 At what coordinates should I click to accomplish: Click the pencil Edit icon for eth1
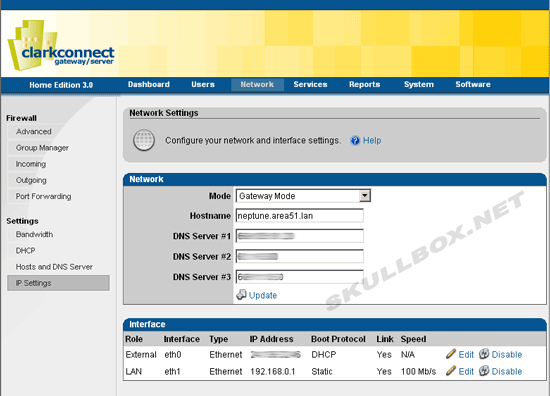click(451, 371)
